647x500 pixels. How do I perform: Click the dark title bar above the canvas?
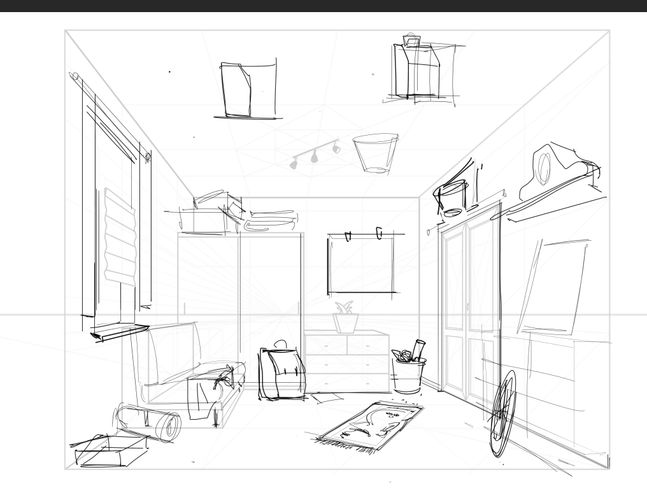[324, 5]
